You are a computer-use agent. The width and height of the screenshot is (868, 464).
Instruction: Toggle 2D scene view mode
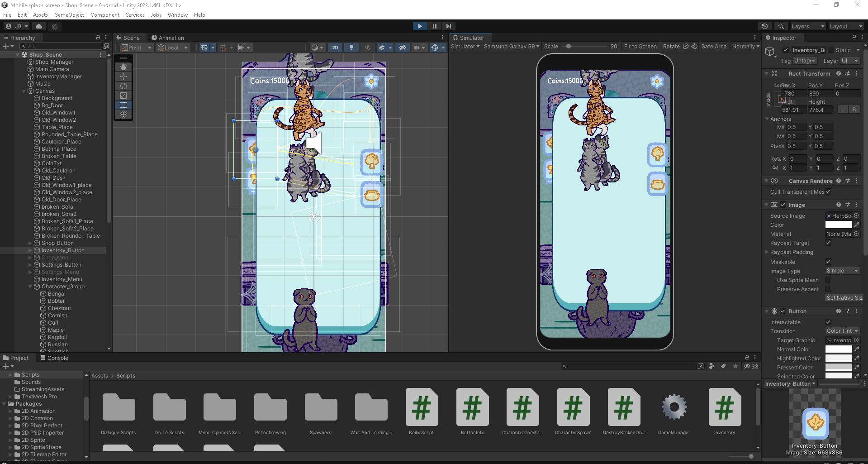coord(335,48)
